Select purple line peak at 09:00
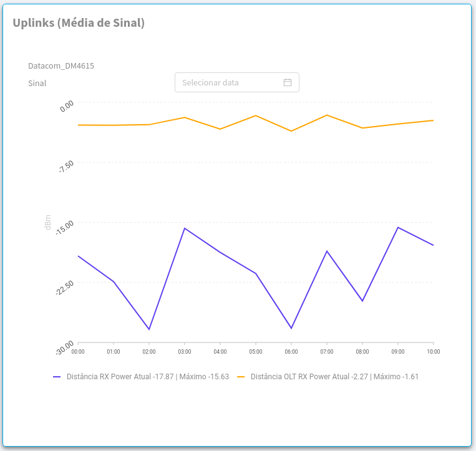 tap(398, 227)
